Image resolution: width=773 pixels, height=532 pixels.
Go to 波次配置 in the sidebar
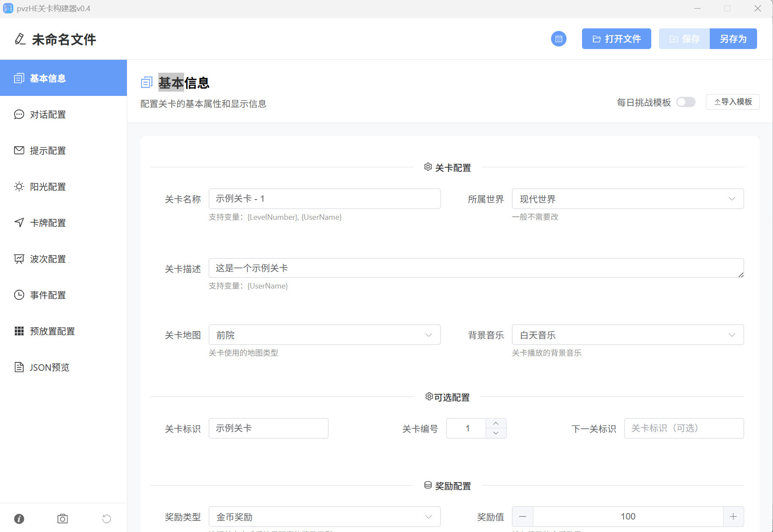pyautogui.click(x=63, y=259)
